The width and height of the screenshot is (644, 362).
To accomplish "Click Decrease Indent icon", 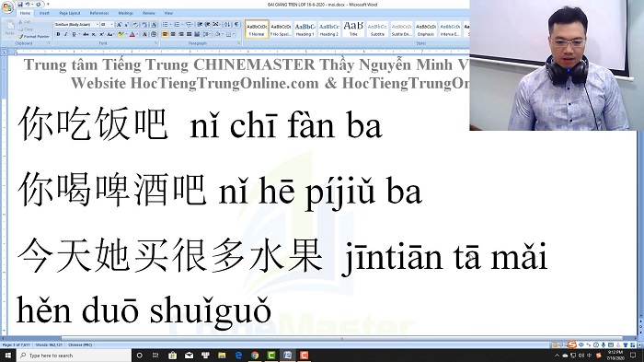I will tap(200, 24).
